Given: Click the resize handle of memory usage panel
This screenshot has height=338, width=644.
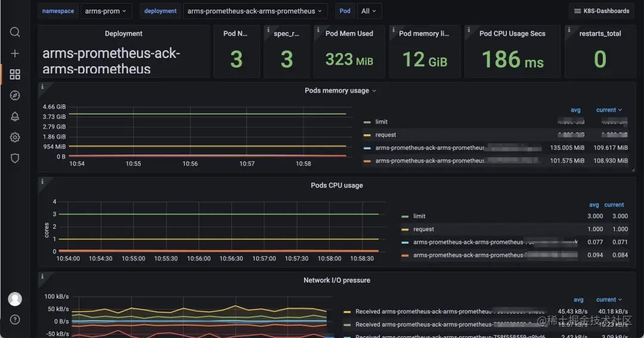Looking at the screenshot, I should (x=633, y=170).
